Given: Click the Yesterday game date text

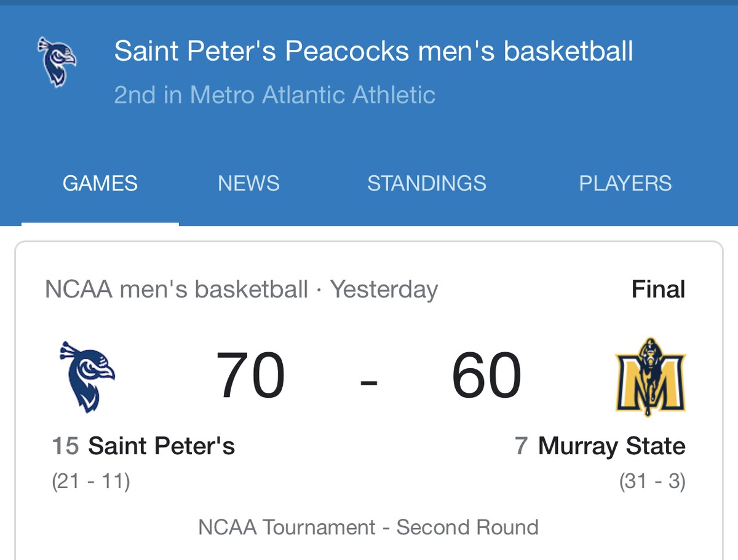Looking at the screenshot, I should (384, 290).
